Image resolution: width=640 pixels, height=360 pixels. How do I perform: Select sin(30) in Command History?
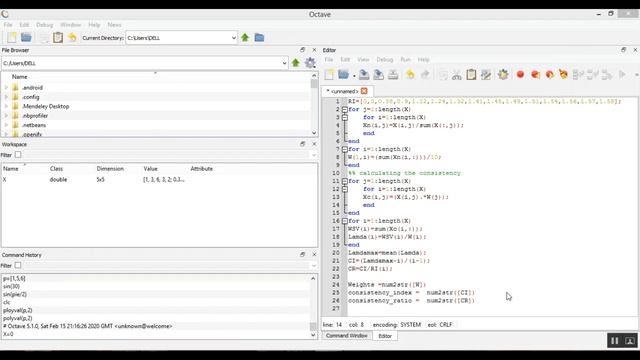point(11,286)
